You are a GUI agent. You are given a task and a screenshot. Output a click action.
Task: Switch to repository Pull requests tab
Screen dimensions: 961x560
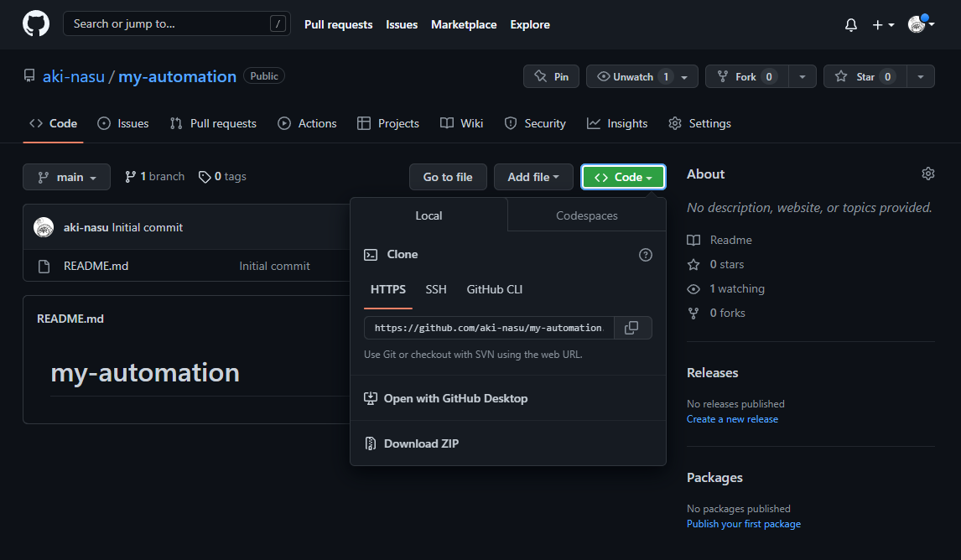point(213,123)
